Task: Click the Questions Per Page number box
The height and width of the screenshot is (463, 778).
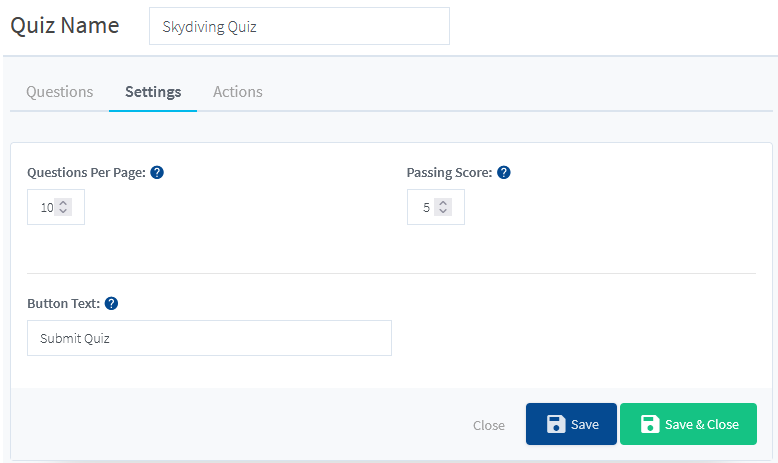Action: point(56,207)
